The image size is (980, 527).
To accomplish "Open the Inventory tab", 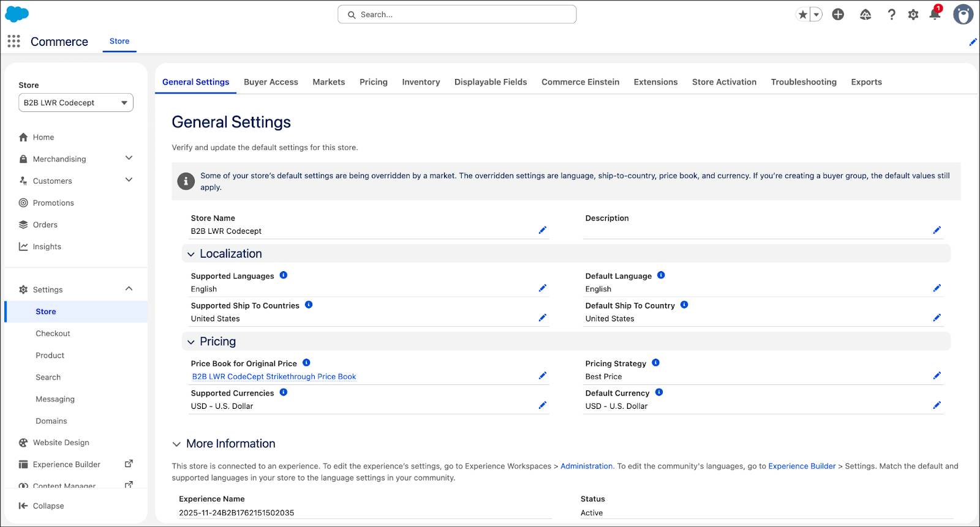I will point(421,82).
